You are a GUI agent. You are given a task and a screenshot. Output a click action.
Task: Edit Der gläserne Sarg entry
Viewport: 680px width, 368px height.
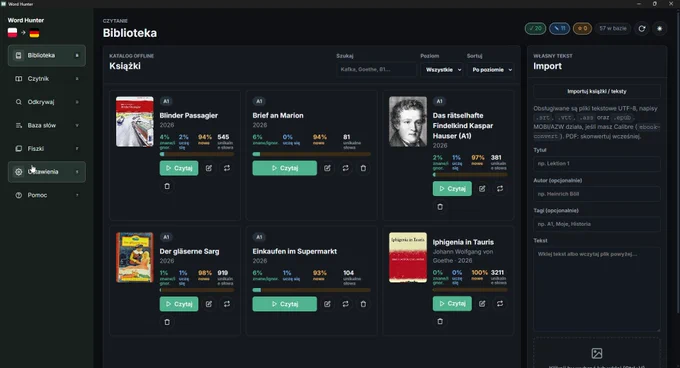point(209,304)
